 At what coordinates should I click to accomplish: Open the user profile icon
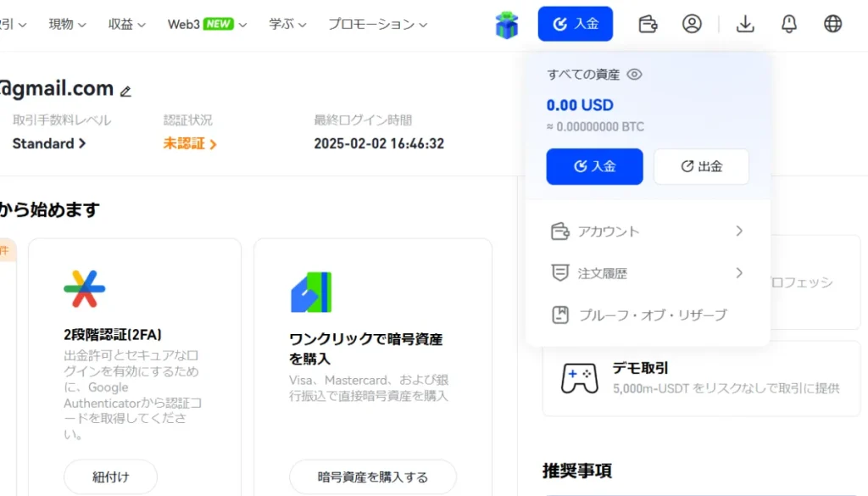point(692,24)
